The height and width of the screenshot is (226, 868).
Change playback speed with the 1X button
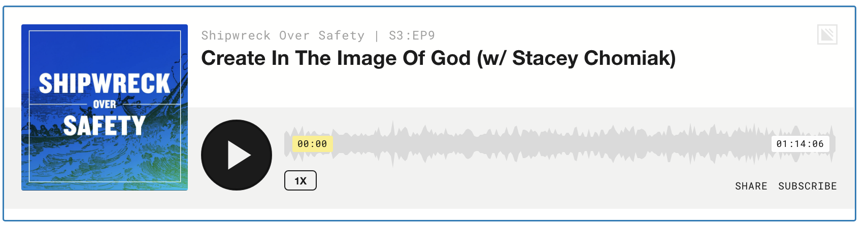pos(301,181)
